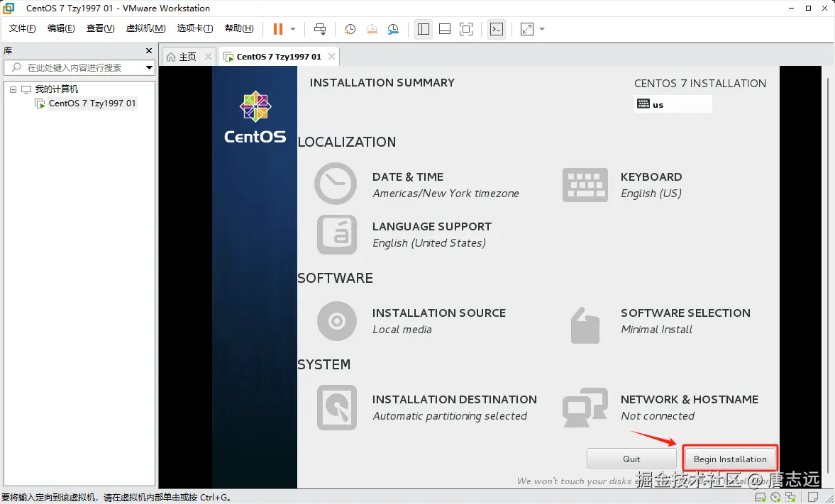Take a snapshot of the VM

pos(350,29)
